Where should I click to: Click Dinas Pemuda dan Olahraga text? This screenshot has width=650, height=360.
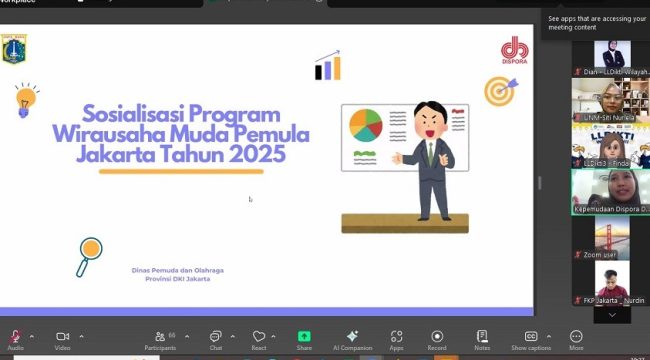pyautogui.click(x=177, y=270)
